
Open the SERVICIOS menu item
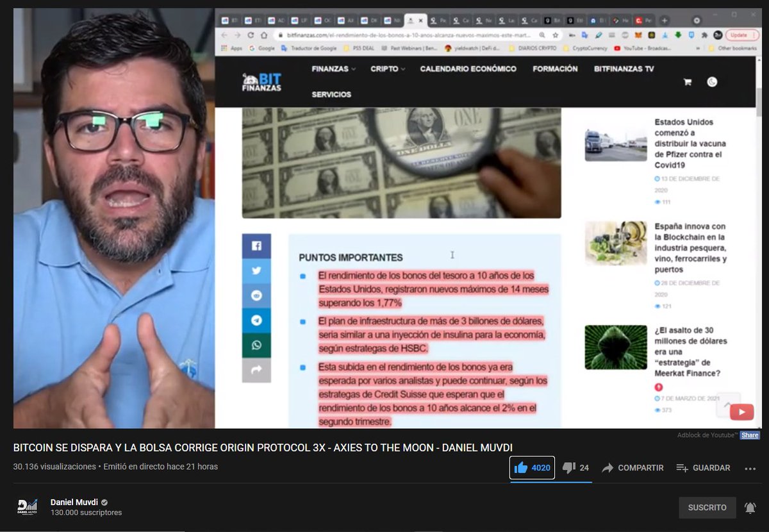point(331,94)
